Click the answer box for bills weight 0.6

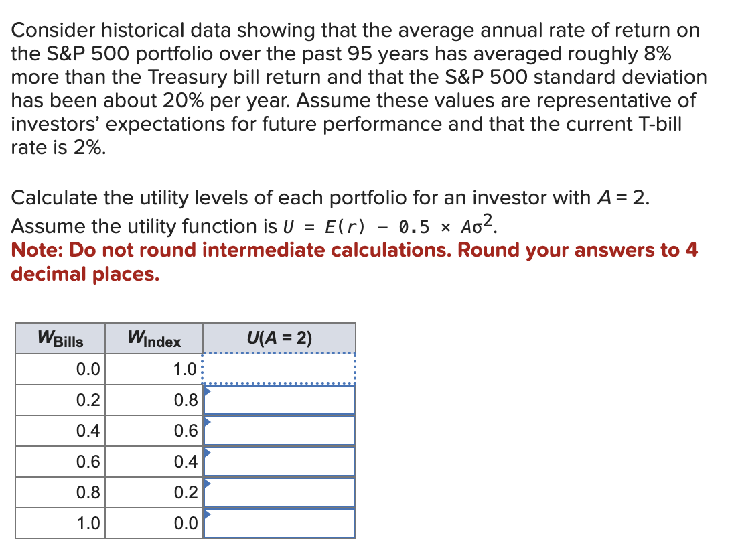click(279, 462)
